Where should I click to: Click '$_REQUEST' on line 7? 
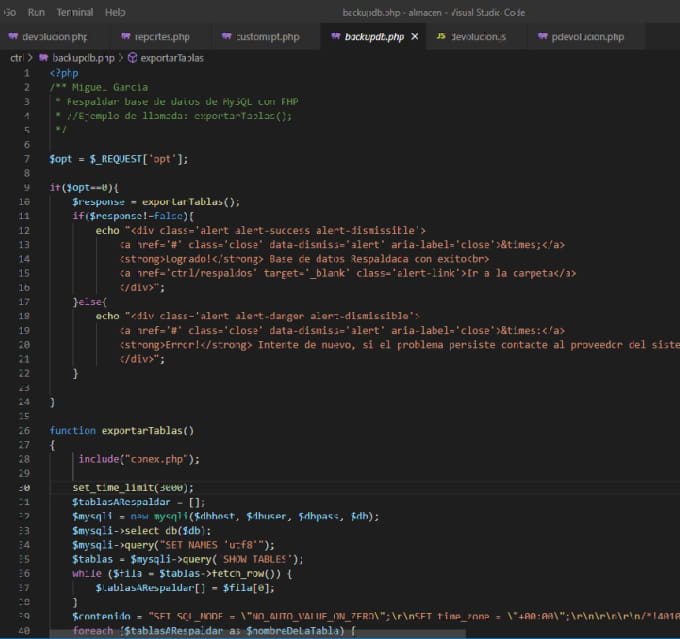(116, 159)
